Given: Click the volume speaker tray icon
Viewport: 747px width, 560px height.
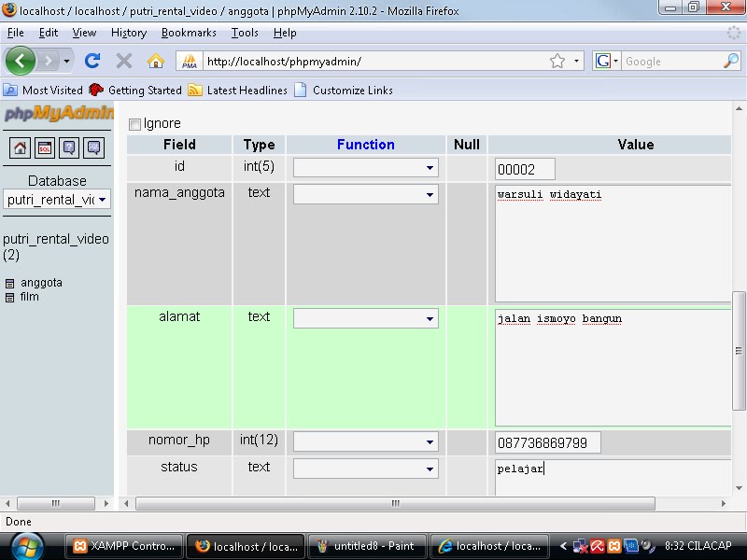Looking at the screenshot, I should [x=647, y=546].
